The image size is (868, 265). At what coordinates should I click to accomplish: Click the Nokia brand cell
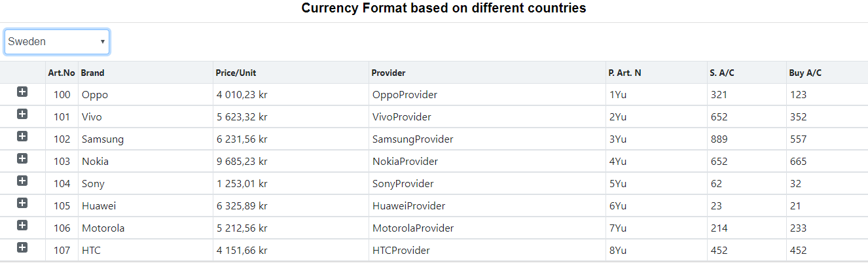tap(96, 162)
